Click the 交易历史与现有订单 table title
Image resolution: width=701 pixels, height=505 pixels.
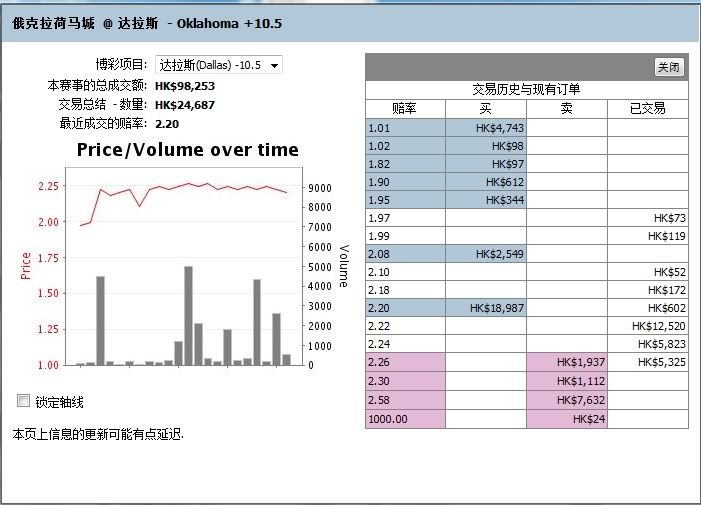click(526, 89)
